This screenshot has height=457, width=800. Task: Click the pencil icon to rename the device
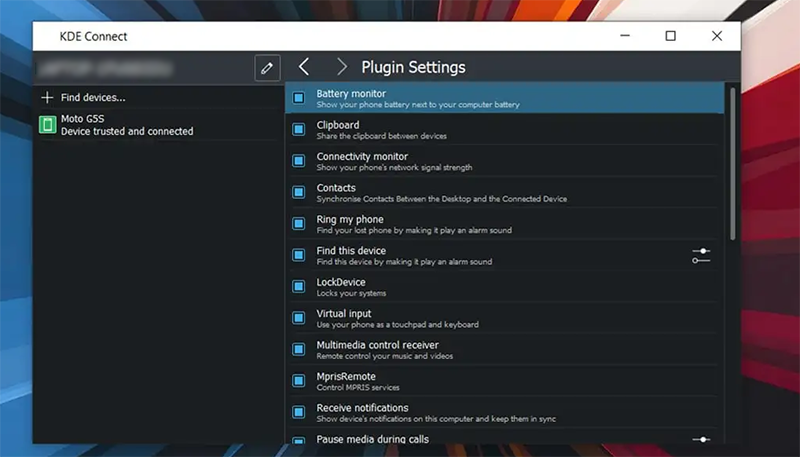(267, 68)
